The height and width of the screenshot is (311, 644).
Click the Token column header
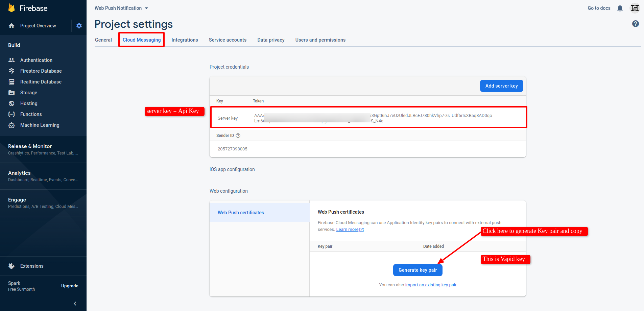(258, 101)
